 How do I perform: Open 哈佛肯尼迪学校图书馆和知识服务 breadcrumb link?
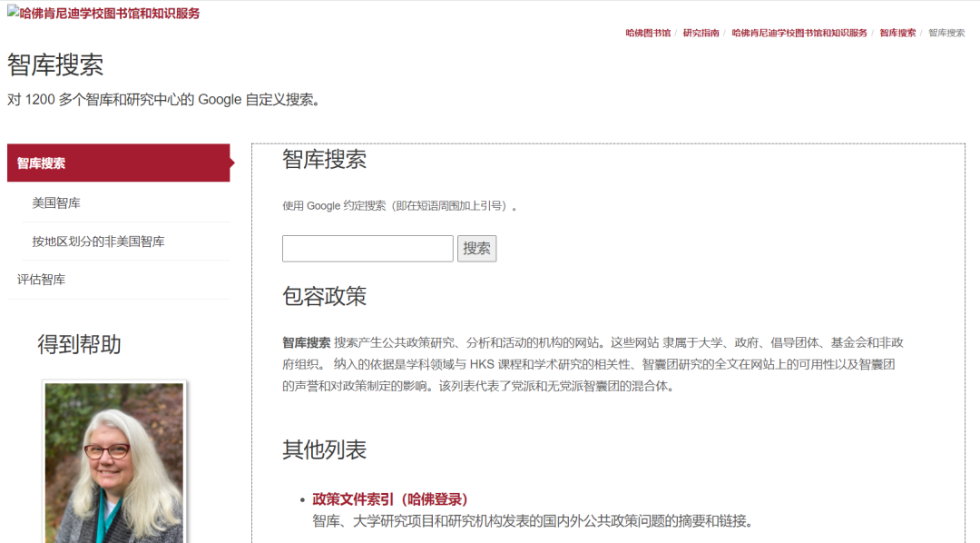click(x=799, y=33)
